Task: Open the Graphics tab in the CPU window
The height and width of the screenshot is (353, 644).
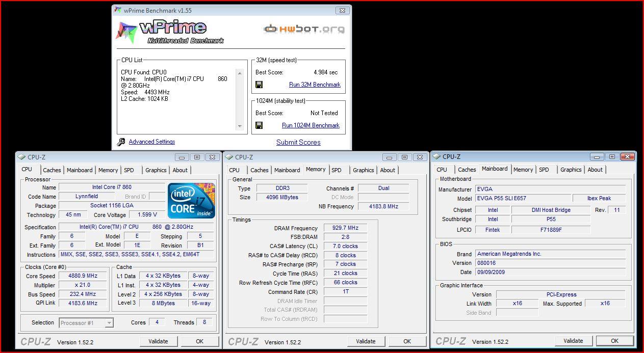Action: (156, 170)
